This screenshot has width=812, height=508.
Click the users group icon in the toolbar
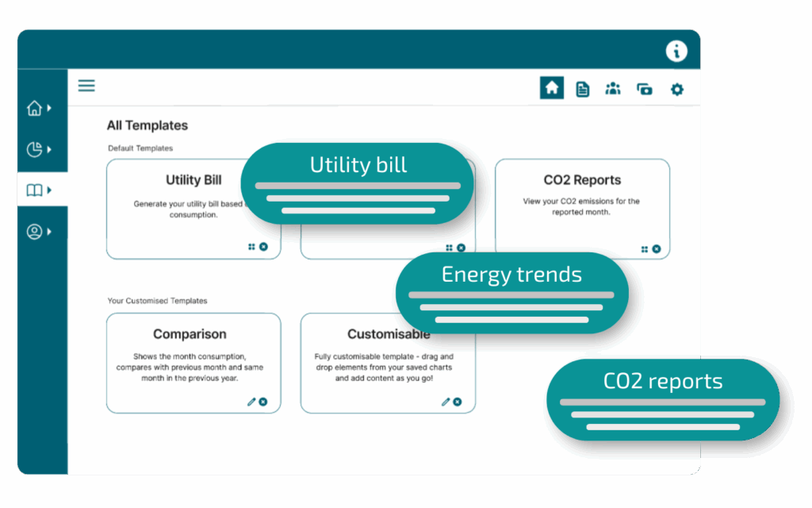[613, 89]
